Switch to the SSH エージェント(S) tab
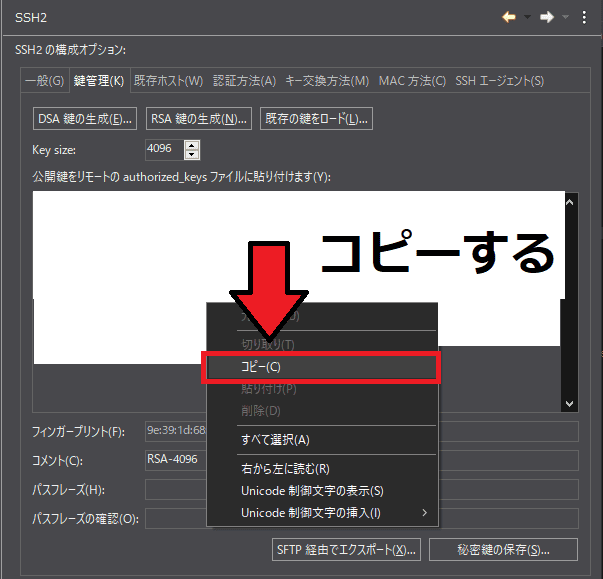Image resolution: width=603 pixels, height=579 pixels. [x=499, y=80]
